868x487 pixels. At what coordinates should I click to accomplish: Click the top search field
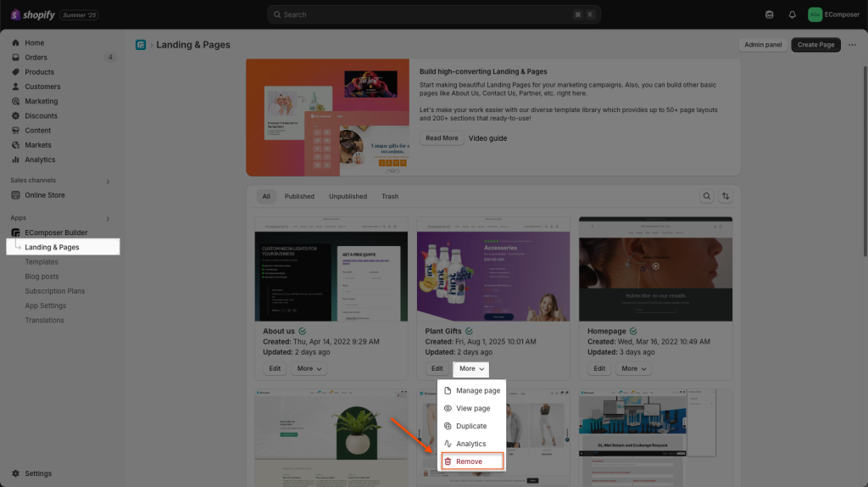coord(434,15)
